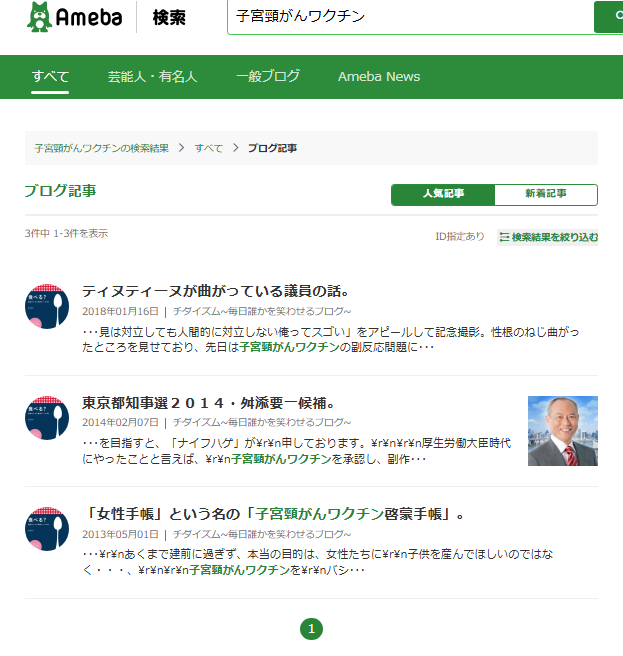Click breadcrumb 子宮頸がんワクチンの検索結果
The width and height of the screenshot is (623, 656).
click(x=102, y=148)
